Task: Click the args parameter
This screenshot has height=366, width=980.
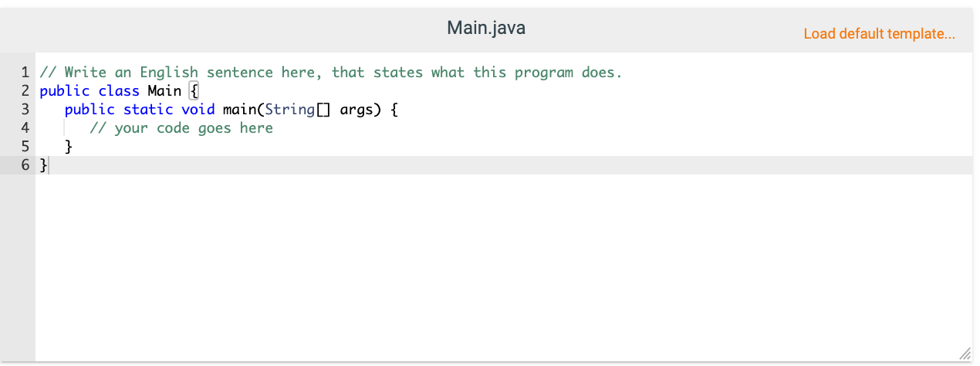Action: [357, 110]
